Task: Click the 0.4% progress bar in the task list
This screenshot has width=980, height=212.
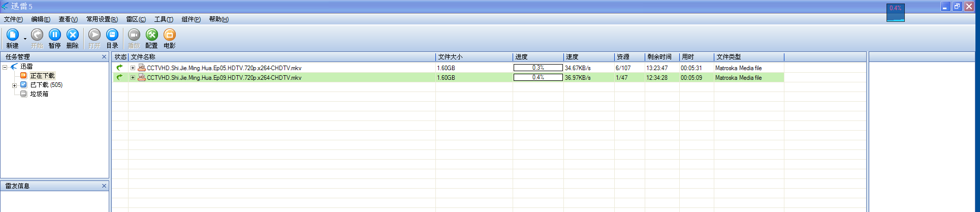Action: click(x=538, y=77)
